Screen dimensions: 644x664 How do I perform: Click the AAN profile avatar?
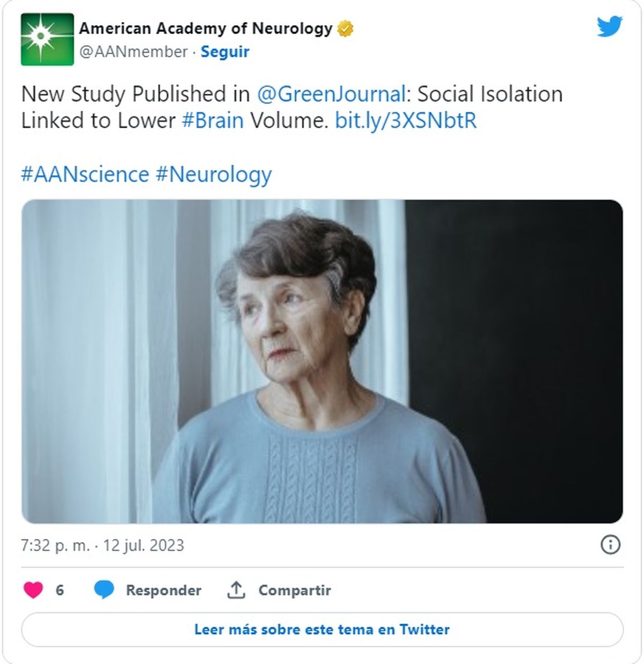tap(47, 40)
